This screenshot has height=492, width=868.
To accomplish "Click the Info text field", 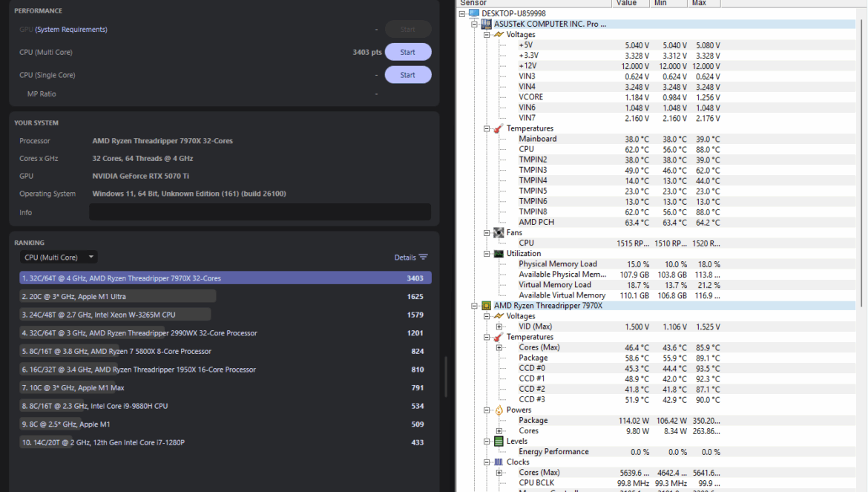I will [x=260, y=212].
